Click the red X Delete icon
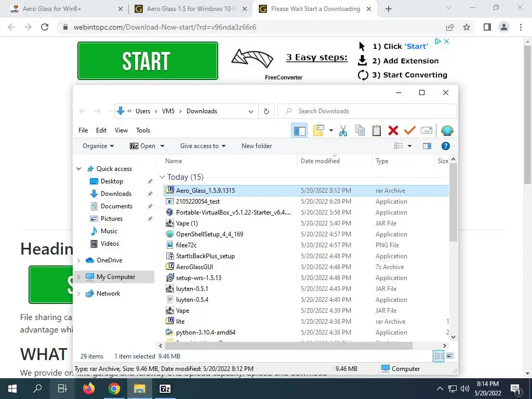Image resolution: width=532 pixels, height=399 pixels. click(393, 130)
